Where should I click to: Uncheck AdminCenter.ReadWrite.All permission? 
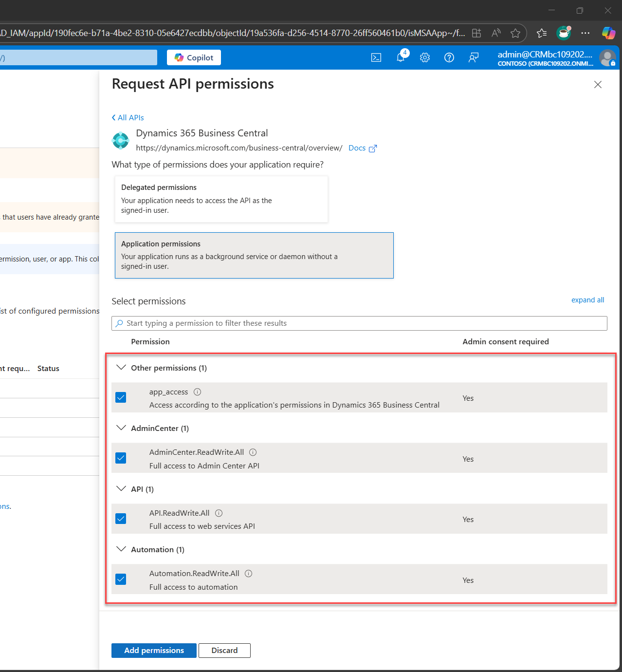[x=121, y=458]
